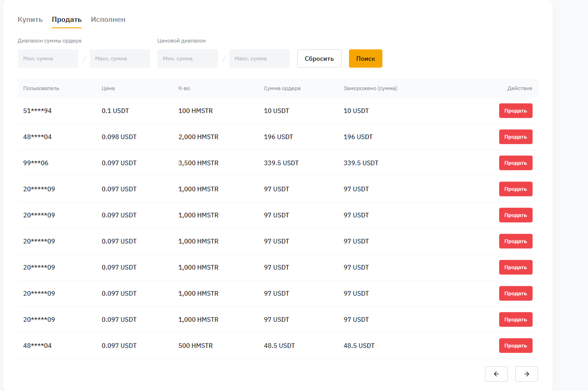Click price range Мин. сумма field
This screenshot has width=588, height=391.
[188, 59]
